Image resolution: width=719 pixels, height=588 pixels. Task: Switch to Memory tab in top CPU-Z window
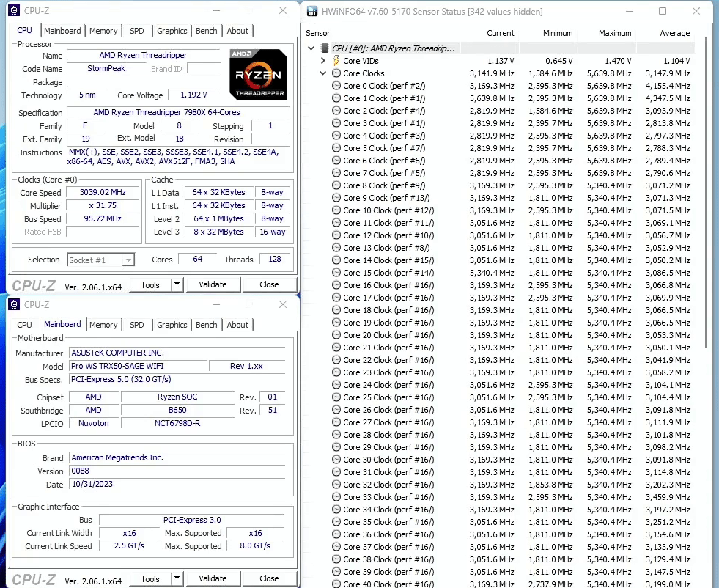pyautogui.click(x=103, y=31)
